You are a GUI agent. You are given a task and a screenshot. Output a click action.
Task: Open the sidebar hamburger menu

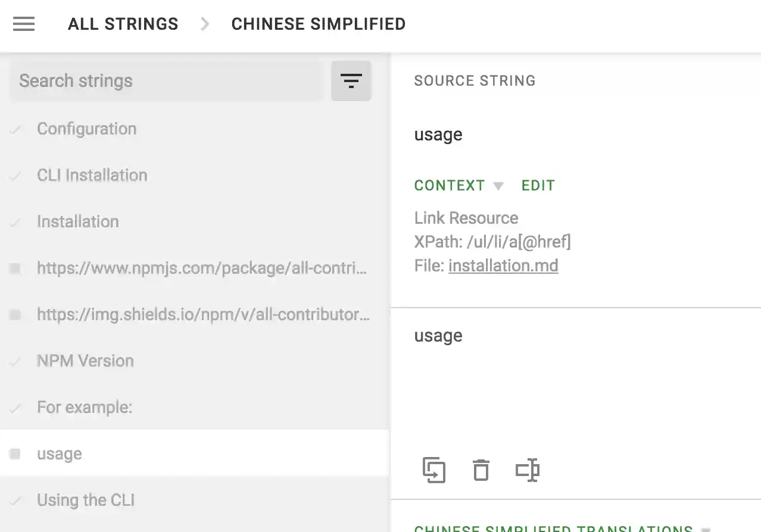point(23,24)
